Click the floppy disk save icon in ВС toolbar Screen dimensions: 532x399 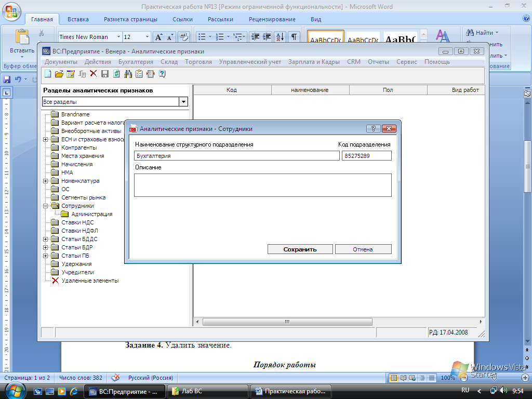click(105, 74)
